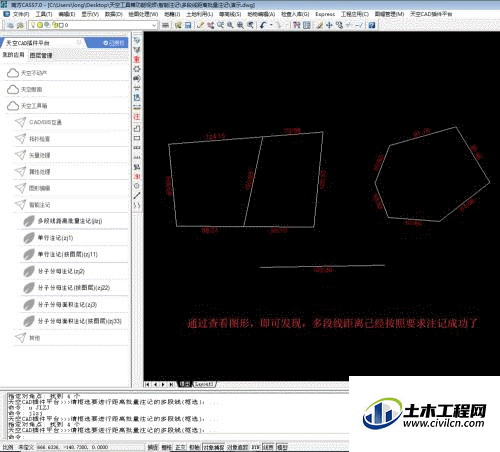Image resolution: width=500 pixels, height=452 pixels.
Task: Open the 文件(F) menu
Action: [x=20, y=14]
